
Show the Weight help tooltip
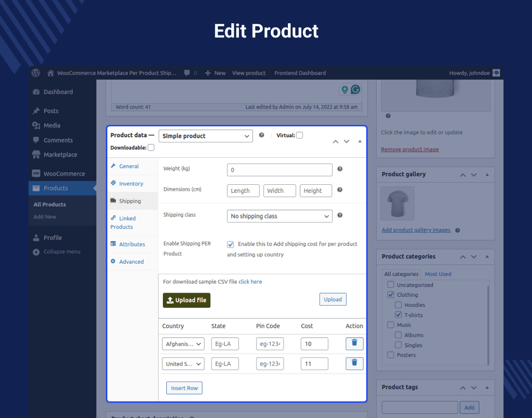click(340, 169)
